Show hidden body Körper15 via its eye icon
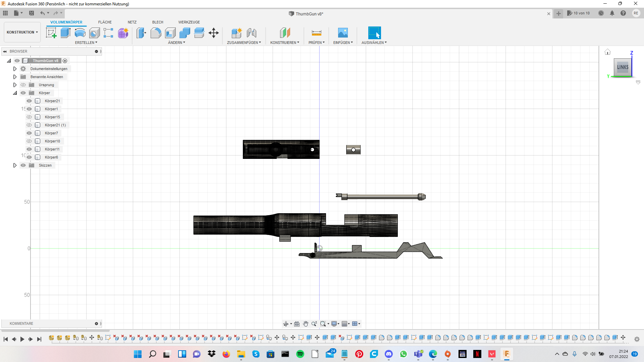This screenshot has width=644, height=362. tap(29, 117)
